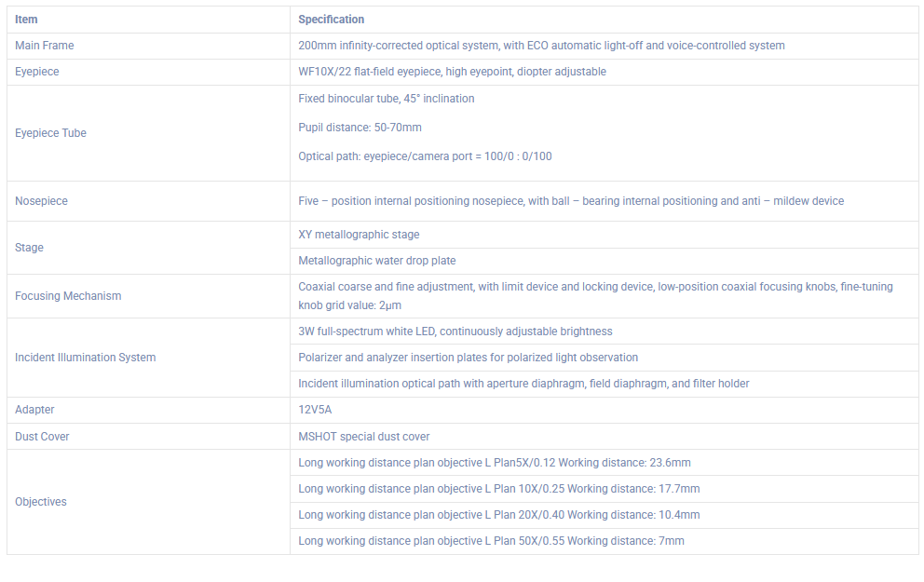The height and width of the screenshot is (582, 924).
Task: Select the WF10X/22 flat-field eyepiece specification
Action: [452, 72]
